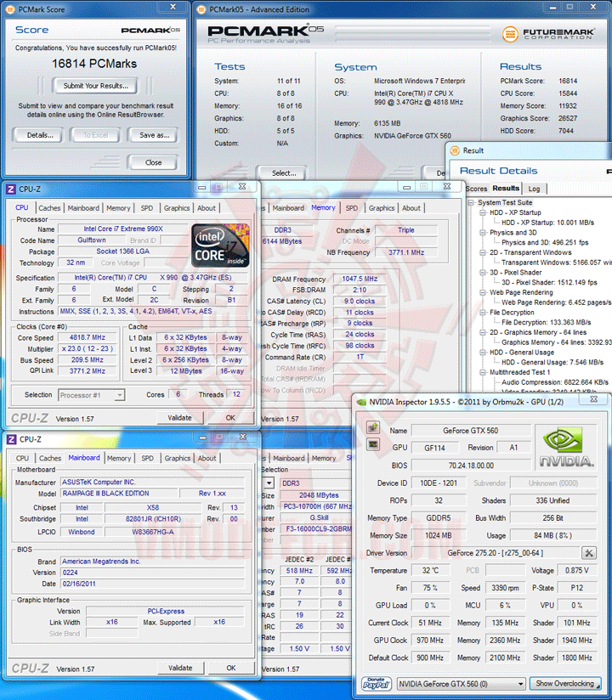Viewport: 612px width, 700px height.
Task: Click the PayPal Donate icon
Action: [377, 684]
